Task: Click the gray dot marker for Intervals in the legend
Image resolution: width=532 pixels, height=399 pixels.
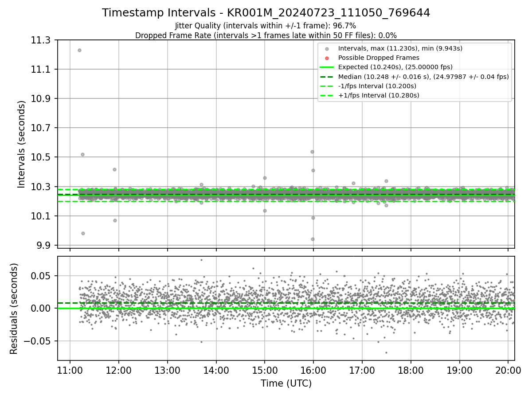Action: coord(327,49)
